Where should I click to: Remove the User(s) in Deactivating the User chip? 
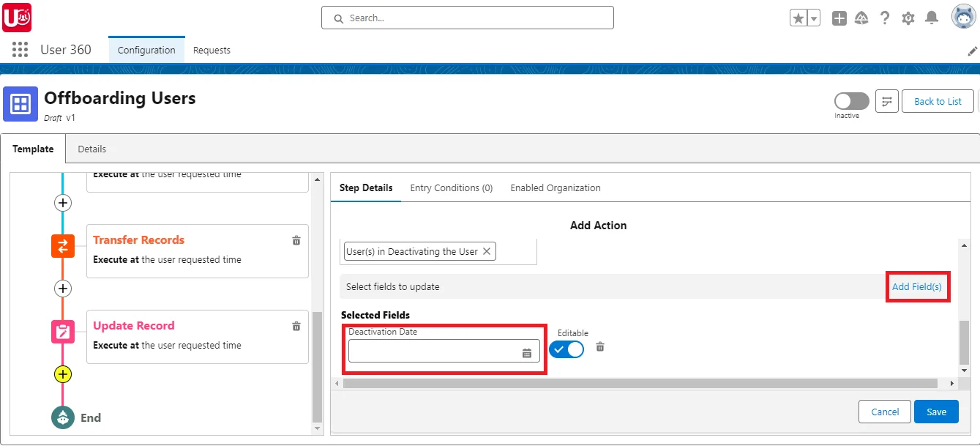[x=487, y=251]
